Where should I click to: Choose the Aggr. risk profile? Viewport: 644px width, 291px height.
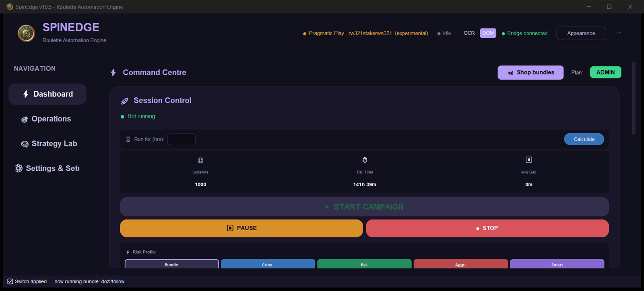point(460,264)
